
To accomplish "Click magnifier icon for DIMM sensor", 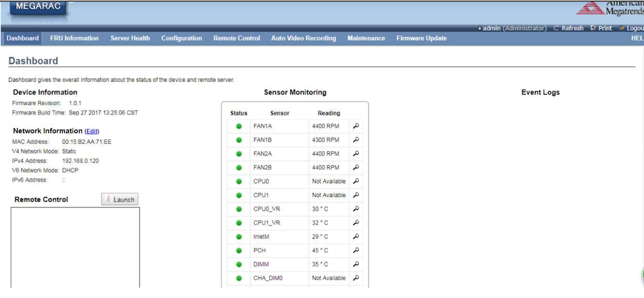I will coord(355,264).
